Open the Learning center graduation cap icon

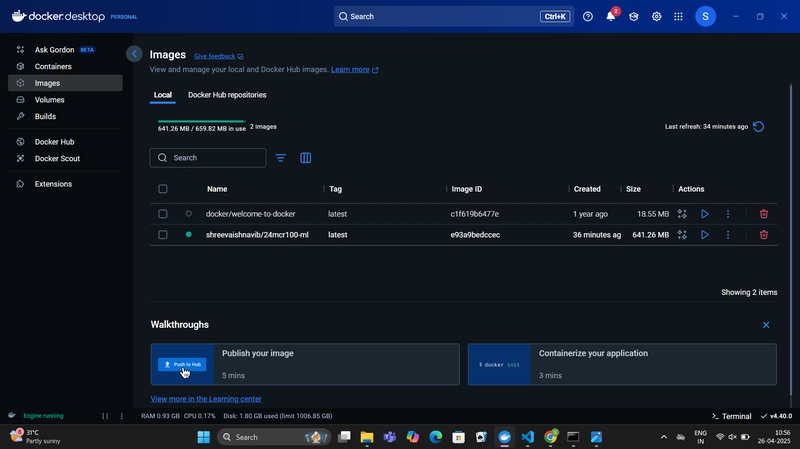[634, 16]
